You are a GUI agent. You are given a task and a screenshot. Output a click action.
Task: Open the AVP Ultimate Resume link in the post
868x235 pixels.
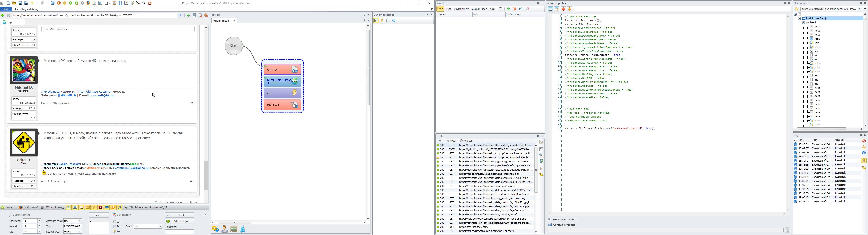[95, 91]
